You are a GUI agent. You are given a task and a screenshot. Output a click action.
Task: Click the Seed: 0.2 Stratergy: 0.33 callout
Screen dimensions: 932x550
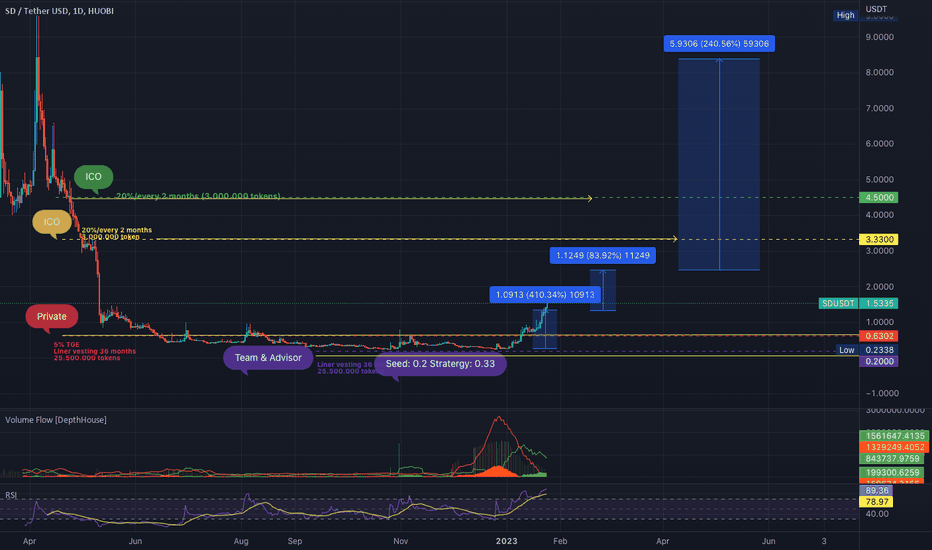click(440, 364)
